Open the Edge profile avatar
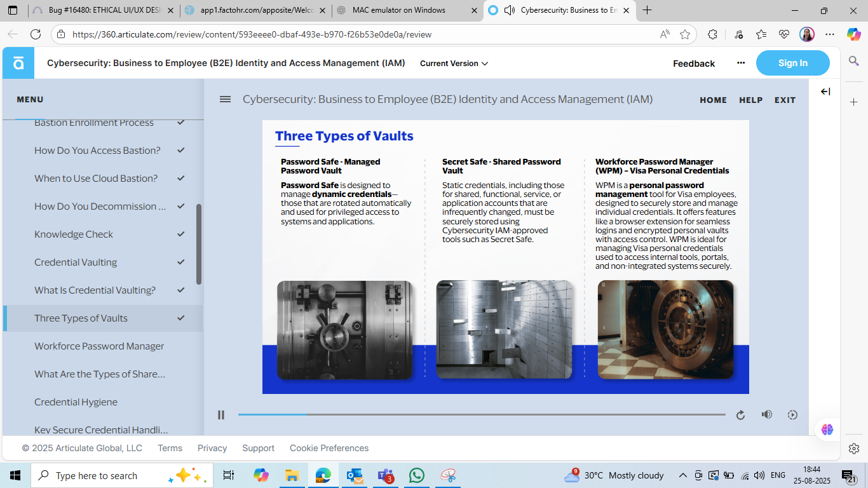 click(x=807, y=34)
